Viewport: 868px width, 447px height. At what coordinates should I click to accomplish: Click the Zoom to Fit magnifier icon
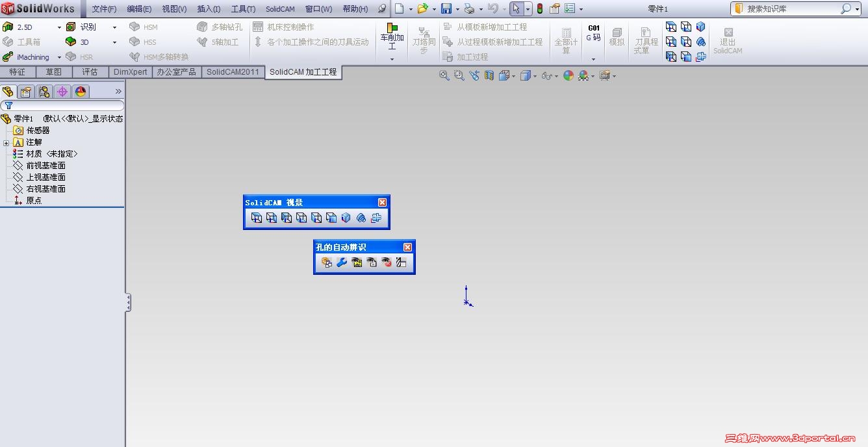(444, 75)
